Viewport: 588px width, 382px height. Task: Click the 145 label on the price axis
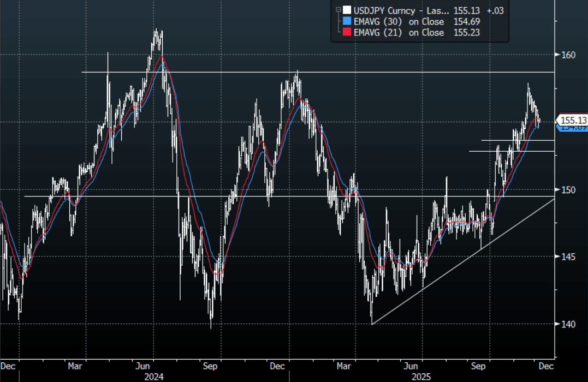click(568, 256)
